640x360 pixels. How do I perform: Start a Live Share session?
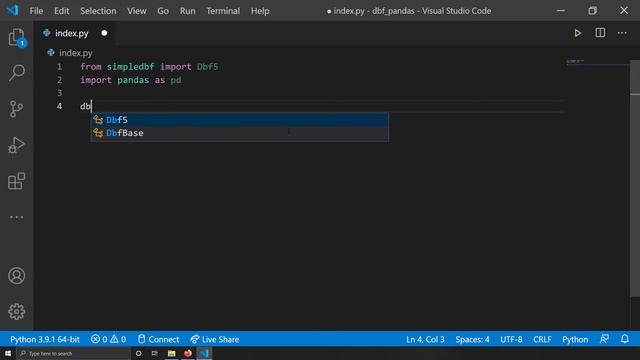coord(215,339)
